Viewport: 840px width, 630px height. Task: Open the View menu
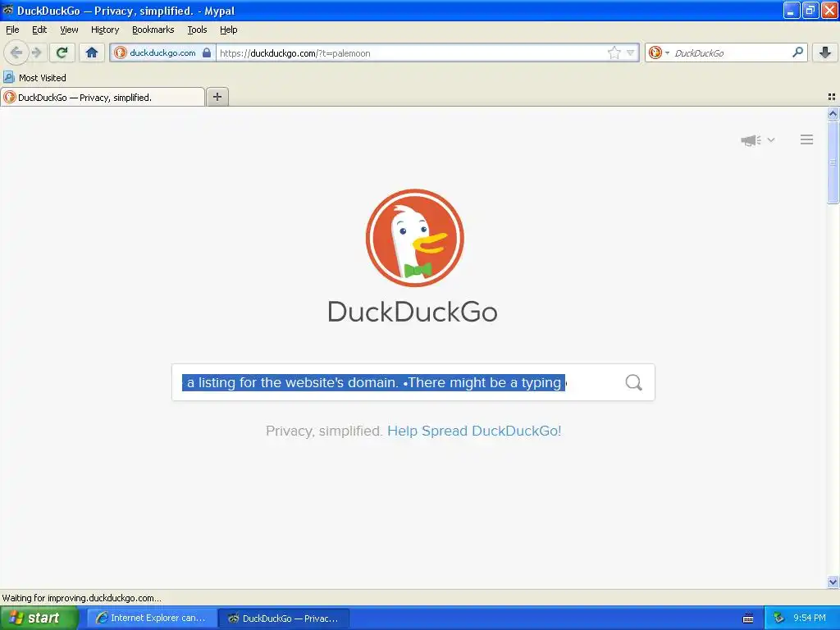[x=69, y=30]
